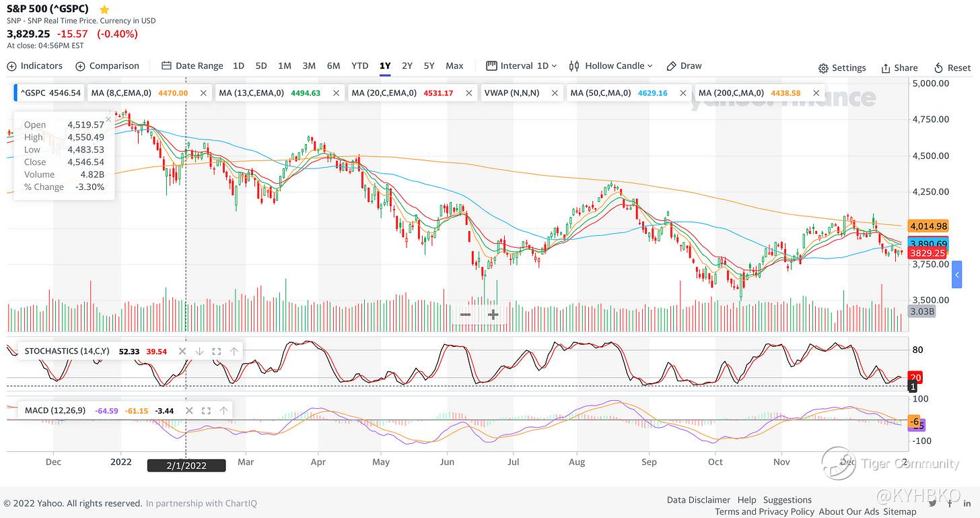The width and height of the screenshot is (980, 518).
Task: Maximize the MACD panel
Action: click(206, 410)
